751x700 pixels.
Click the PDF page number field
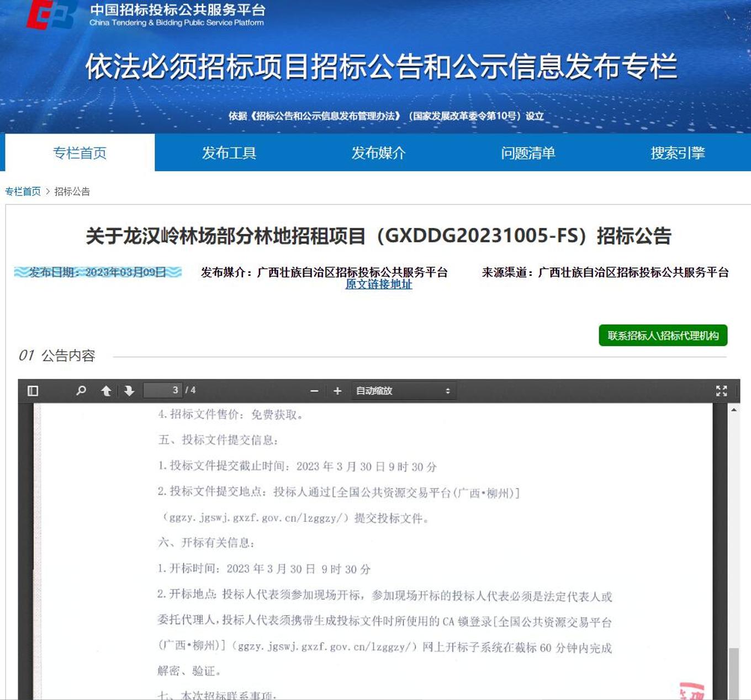coord(163,390)
